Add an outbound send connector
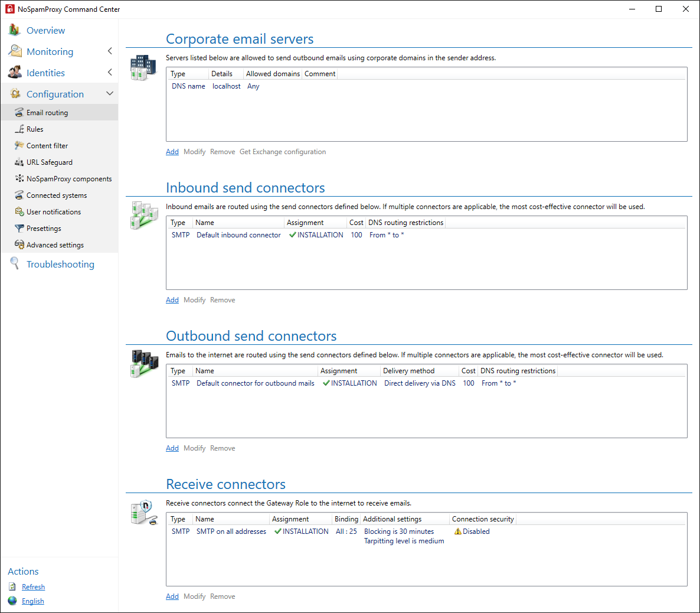 click(172, 448)
